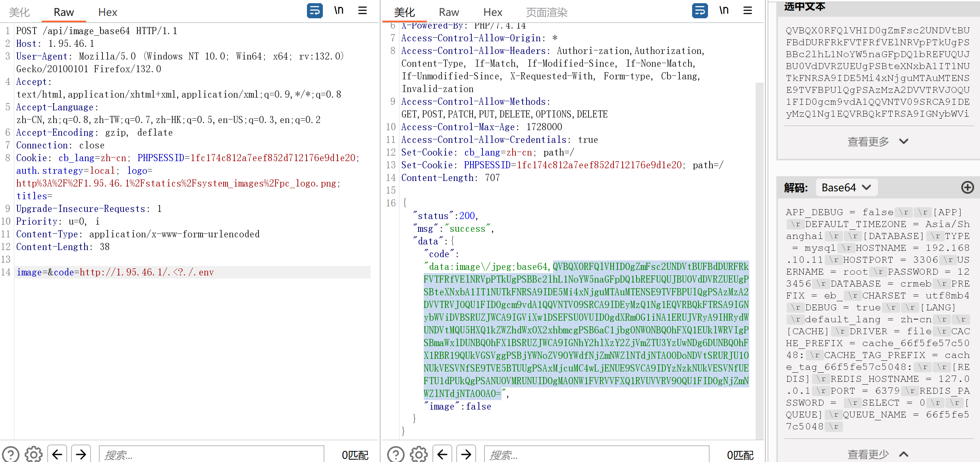Click the Upgrade-Insecure-Requests header
This screenshot has height=462, width=980.
[x=89, y=209]
